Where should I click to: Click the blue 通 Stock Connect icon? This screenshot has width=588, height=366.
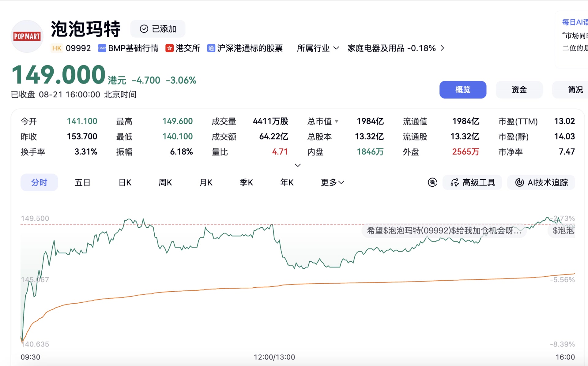(x=211, y=48)
